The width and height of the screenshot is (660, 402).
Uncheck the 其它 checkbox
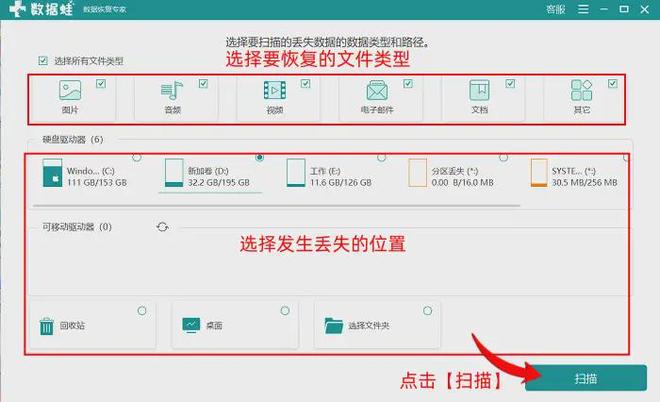point(612,83)
